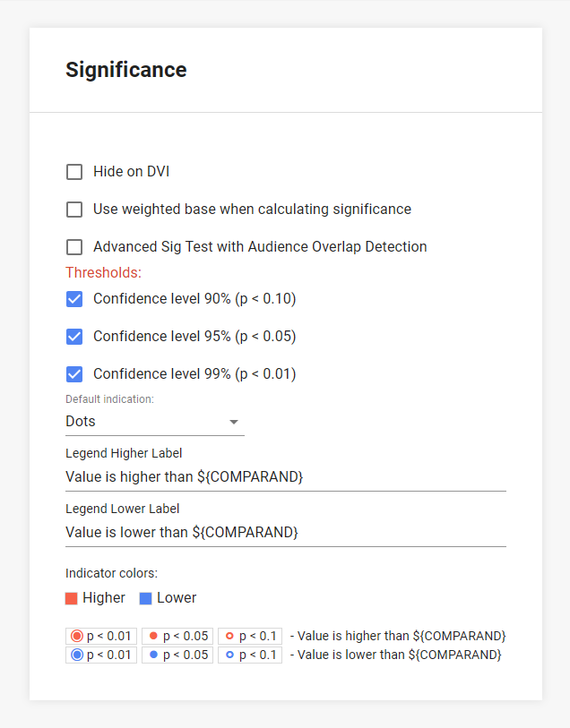This screenshot has width=570, height=728.
Task: Enable Advanced Sig Test with Audience Overlap
Action: [74, 247]
